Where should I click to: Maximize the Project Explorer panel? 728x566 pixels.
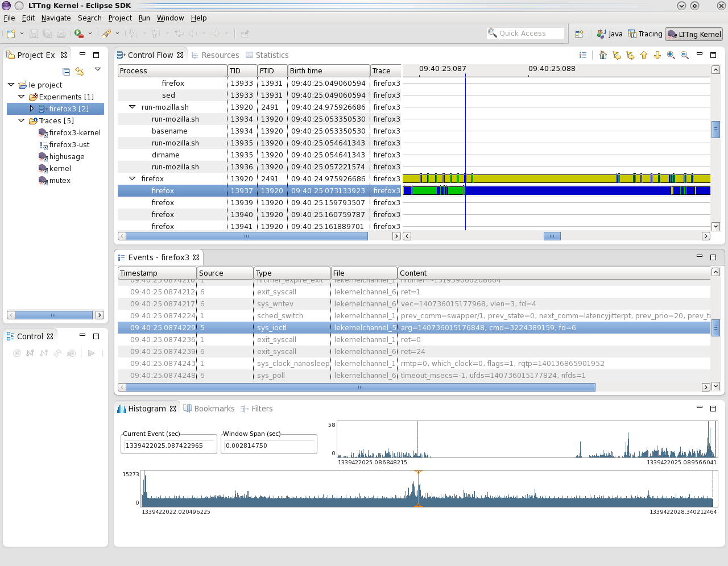96,55
